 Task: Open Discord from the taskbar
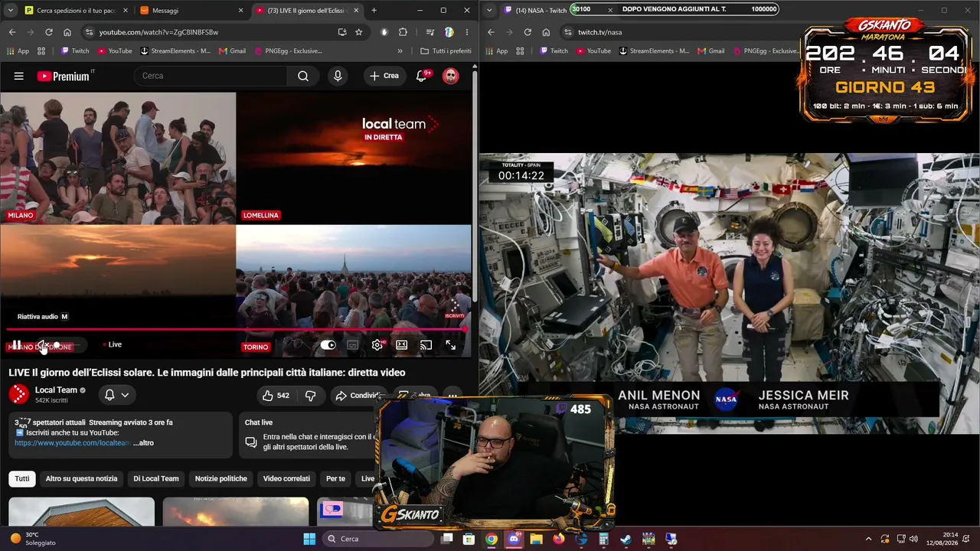(514, 539)
